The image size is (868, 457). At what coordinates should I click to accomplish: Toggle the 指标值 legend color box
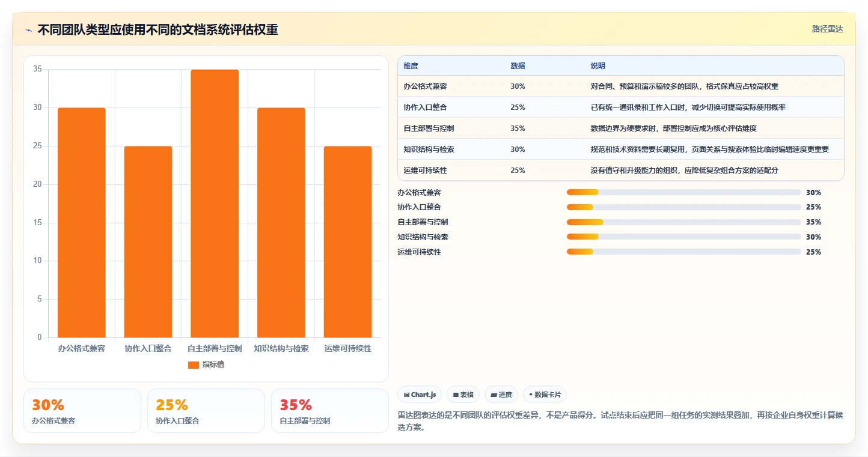193,365
